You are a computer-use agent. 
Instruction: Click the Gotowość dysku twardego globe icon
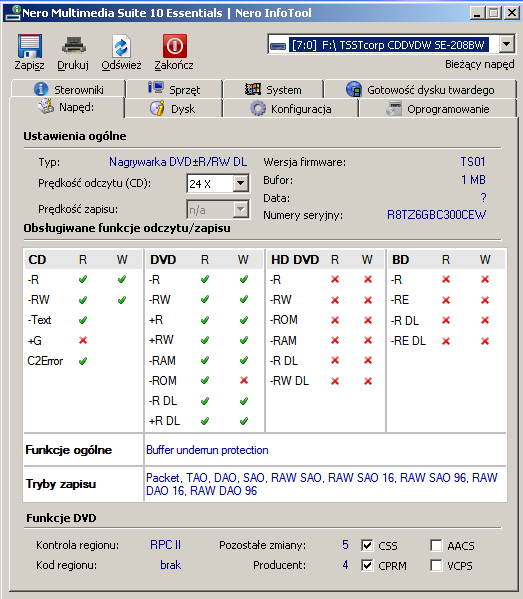(354, 89)
